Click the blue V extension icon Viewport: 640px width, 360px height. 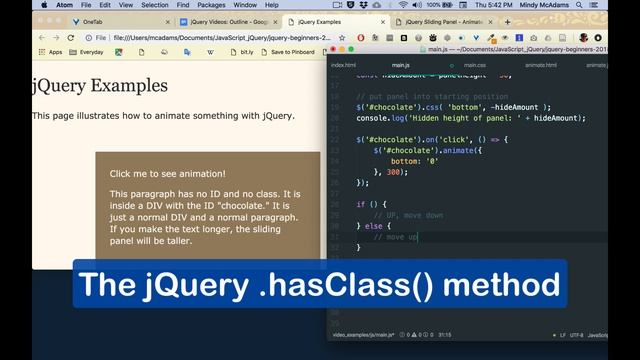point(476,38)
